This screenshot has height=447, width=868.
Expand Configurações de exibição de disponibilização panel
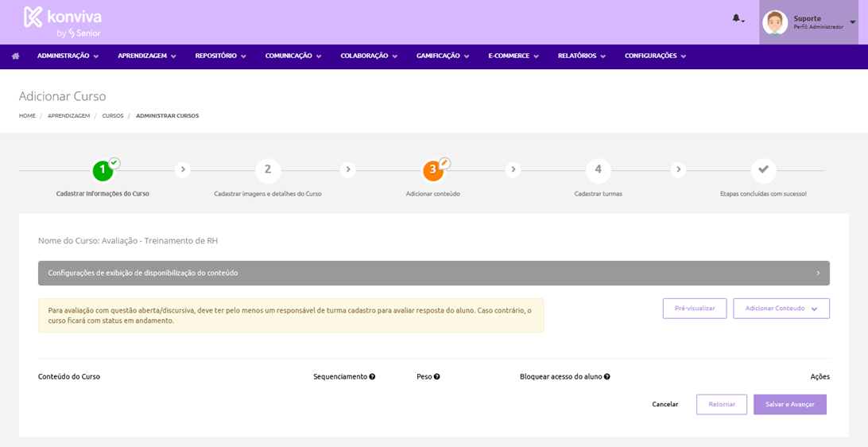[x=433, y=273]
